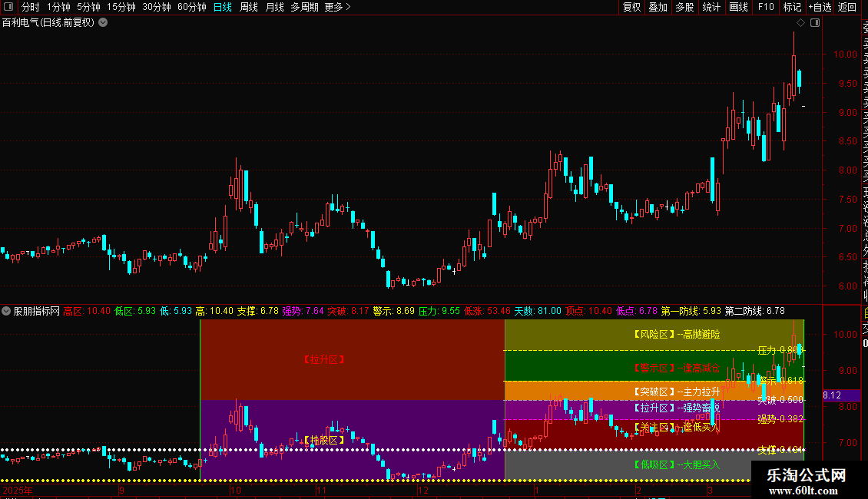Switch to 分时 intraday tab
Viewport: 868px width, 499px height.
coord(31,7)
